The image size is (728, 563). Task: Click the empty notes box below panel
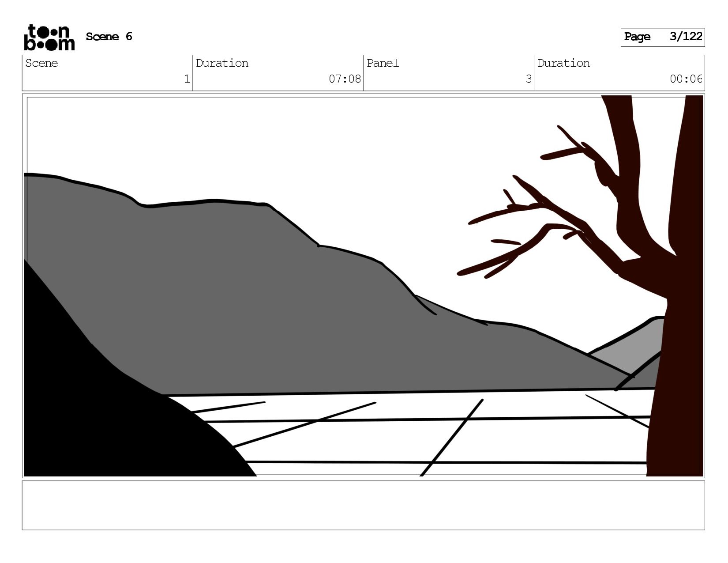[x=363, y=505]
